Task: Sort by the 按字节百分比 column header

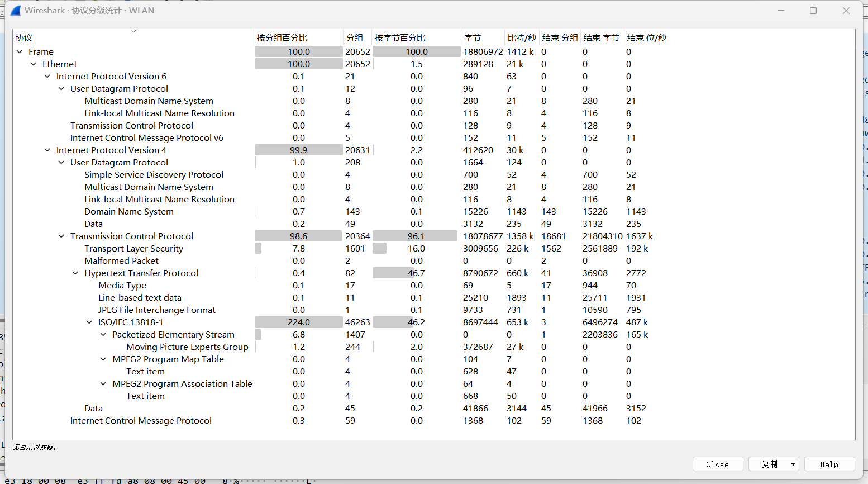Action: [416, 37]
